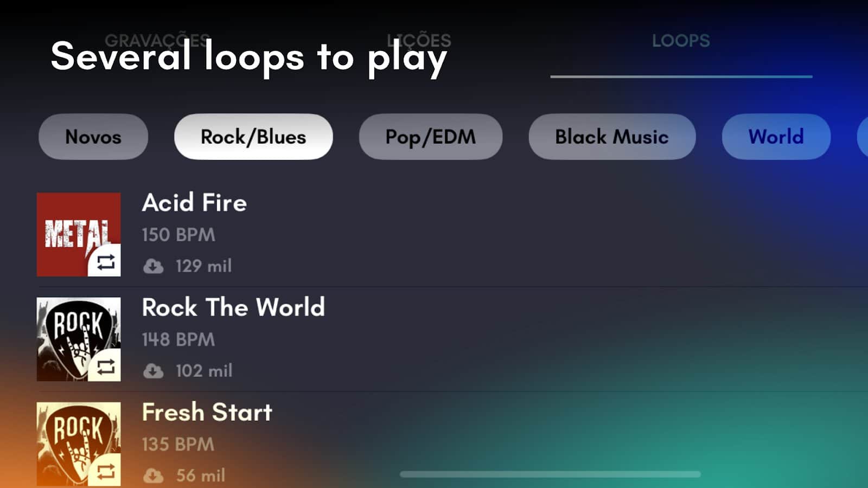868x488 pixels.
Task: Tap the loop icon on Acid Fire cover
Action: coord(106,262)
